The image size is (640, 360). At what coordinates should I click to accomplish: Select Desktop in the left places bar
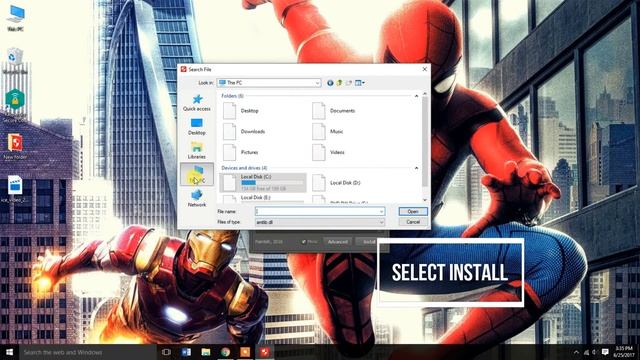pos(197,127)
